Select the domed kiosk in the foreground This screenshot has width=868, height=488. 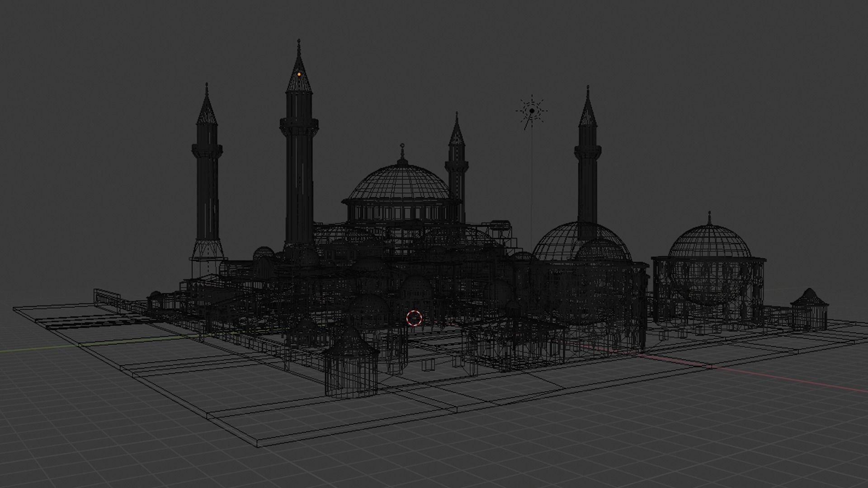point(351,362)
